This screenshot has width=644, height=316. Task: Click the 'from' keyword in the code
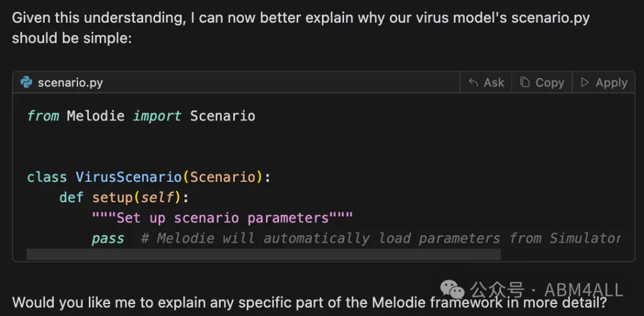pyautogui.click(x=43, y=116)
